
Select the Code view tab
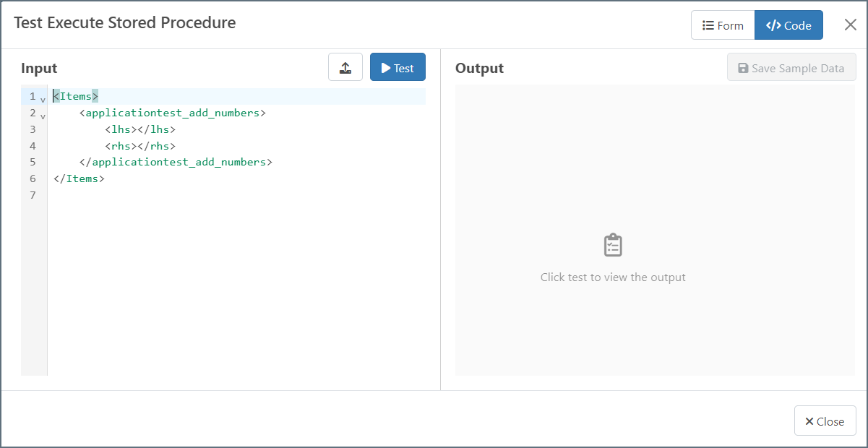pyautogui.click(x=788, y=25)
